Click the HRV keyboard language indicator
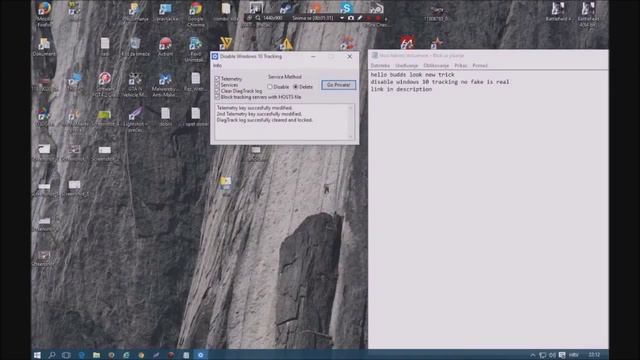This screenshot has height=360, width=640. click(574, 355)
